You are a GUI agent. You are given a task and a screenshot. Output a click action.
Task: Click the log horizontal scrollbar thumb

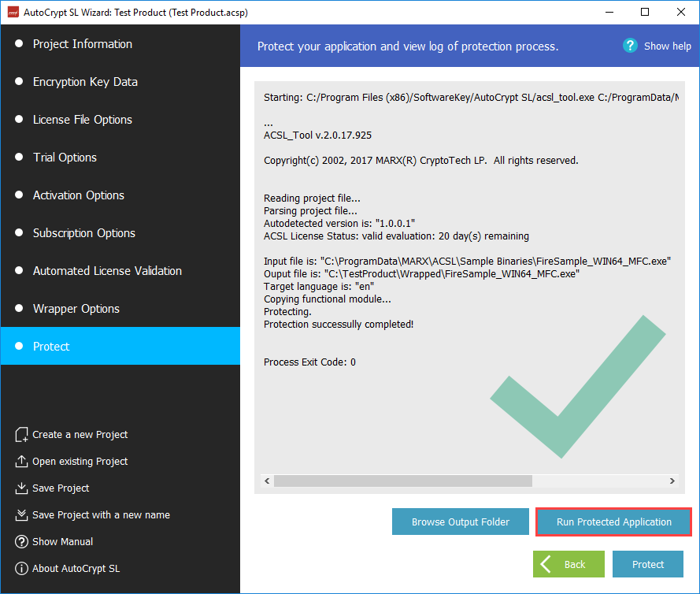[x=402, y=481]
